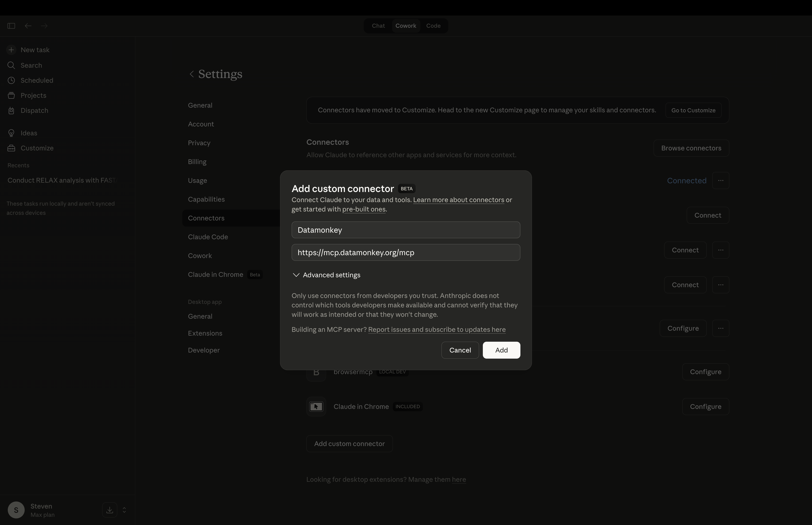Screen dimensions: 812x525
Task: Cancel the Add custom connector dialog
Action: (x=460, y=350)
